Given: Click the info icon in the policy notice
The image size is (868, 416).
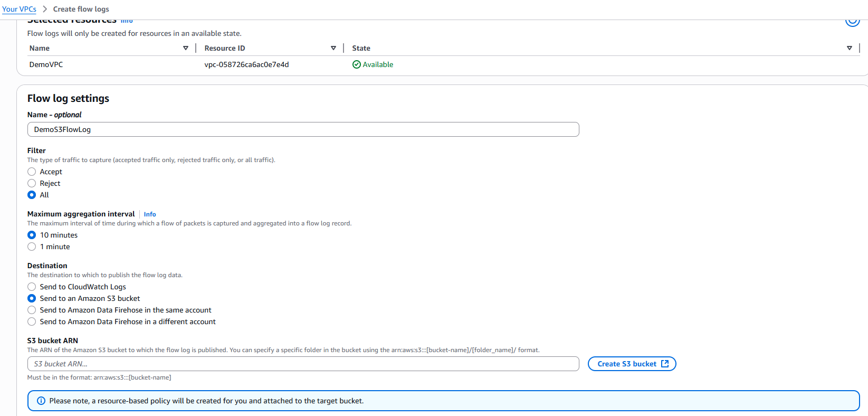Looking at the screenshot, I should [x=41, y=401].
